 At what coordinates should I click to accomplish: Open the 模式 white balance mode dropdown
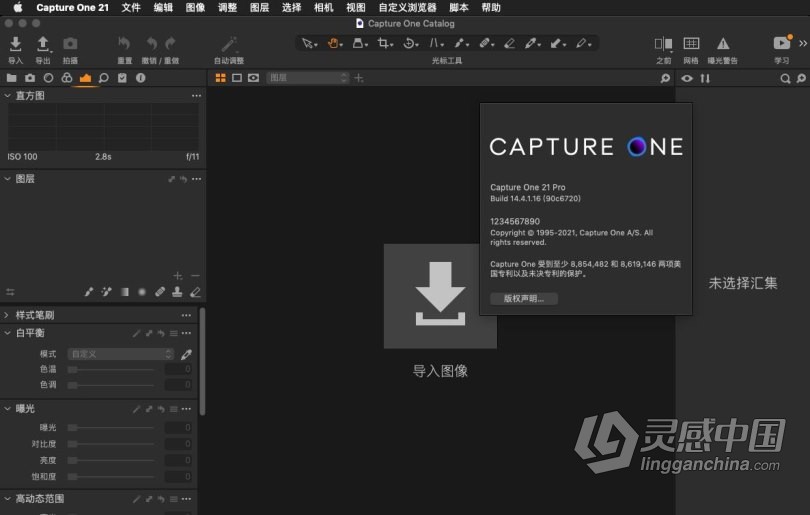[121, 354]
